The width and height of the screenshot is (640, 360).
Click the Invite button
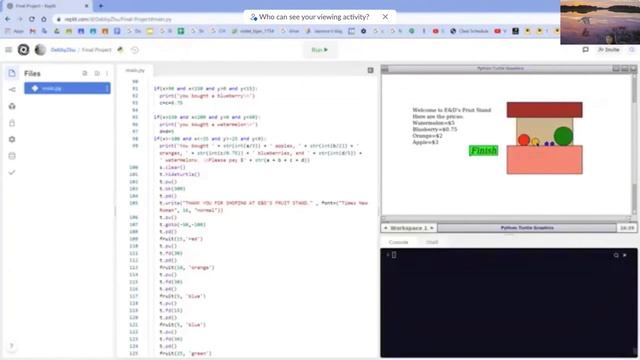point(609,49)
